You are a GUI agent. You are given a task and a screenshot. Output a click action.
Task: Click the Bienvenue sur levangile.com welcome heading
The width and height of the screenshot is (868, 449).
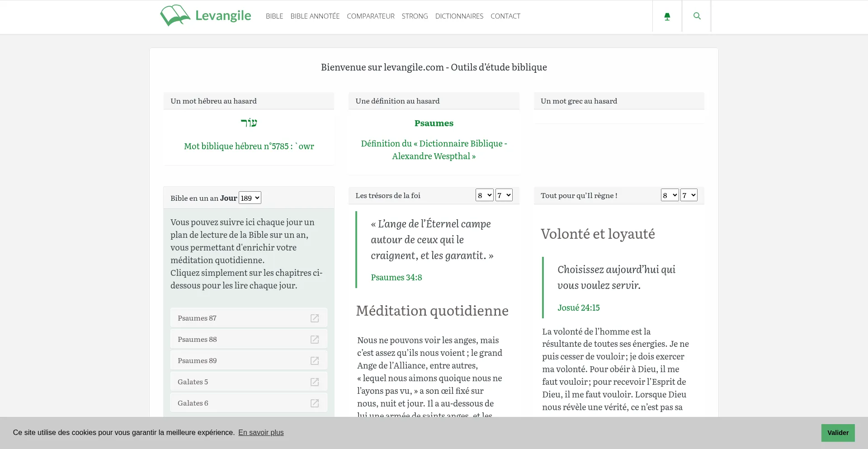pyautogui.click(x=434, y=67)
